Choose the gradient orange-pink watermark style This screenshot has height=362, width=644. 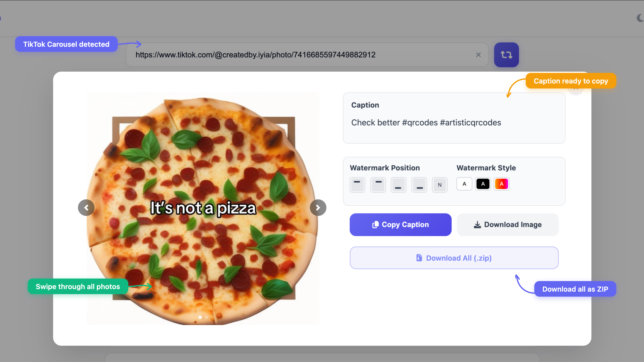pyautogui.click(x=501, y=184)
